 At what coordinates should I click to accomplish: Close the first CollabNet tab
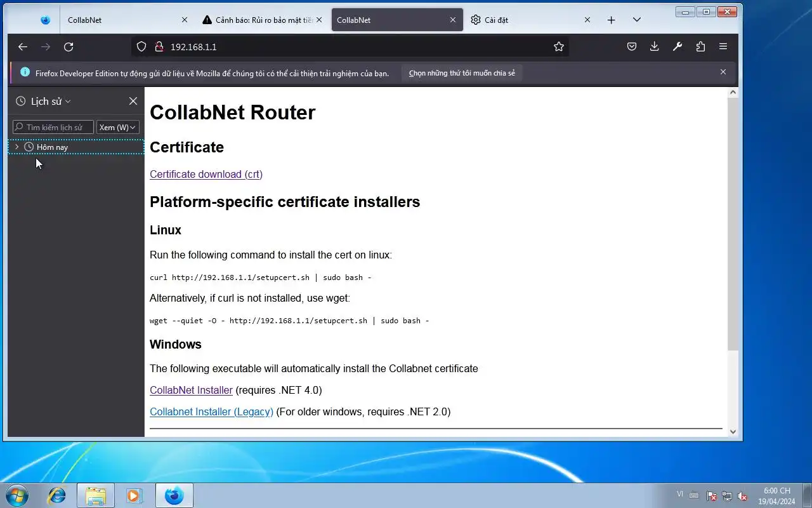(185, 20)
